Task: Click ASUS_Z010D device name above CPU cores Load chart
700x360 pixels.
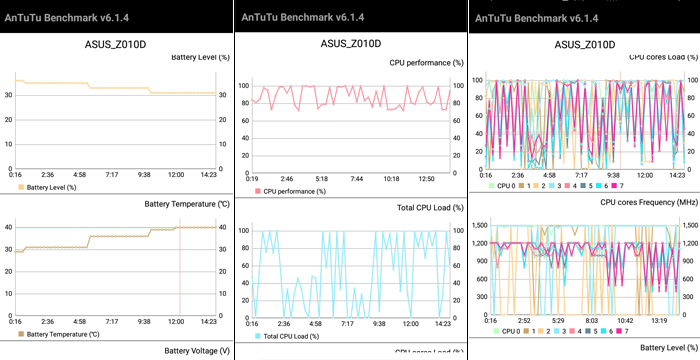Action: (585, 45)
